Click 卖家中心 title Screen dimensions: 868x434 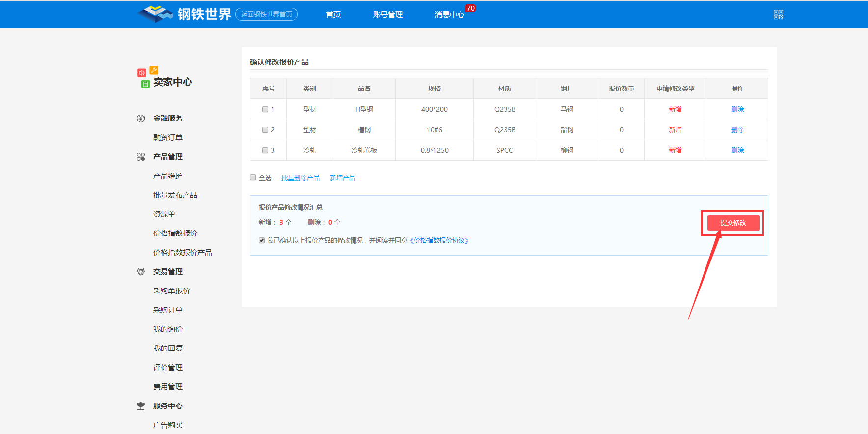tap(173, 82)
